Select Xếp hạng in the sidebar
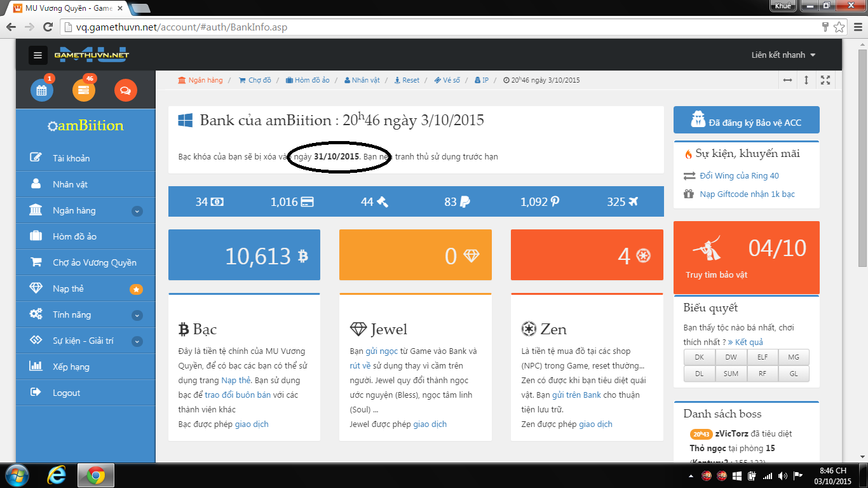Screen dimensions: 868x488 click(71, 367)
